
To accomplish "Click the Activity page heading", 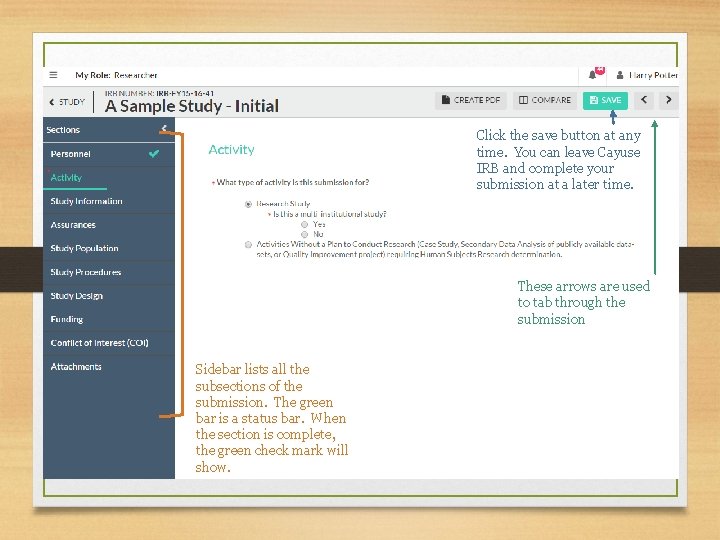I will [x=231, y=150].
